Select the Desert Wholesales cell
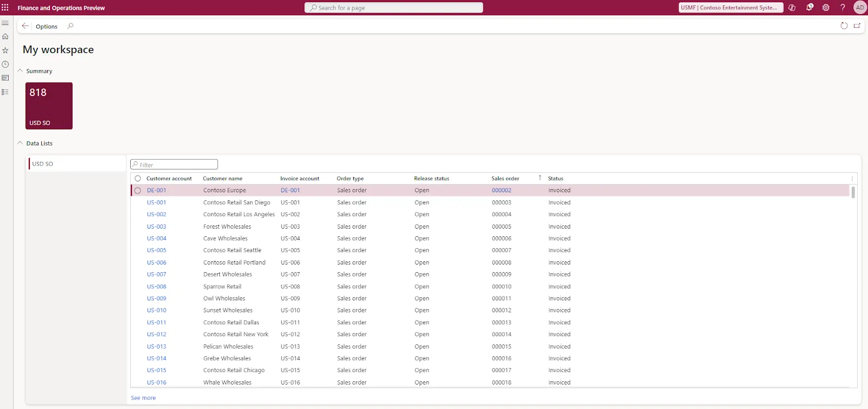868x409 pixels. [x=228, y=274]
